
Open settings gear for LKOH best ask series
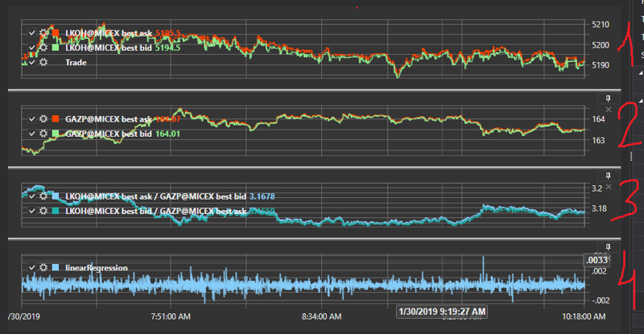click(43, 34)
